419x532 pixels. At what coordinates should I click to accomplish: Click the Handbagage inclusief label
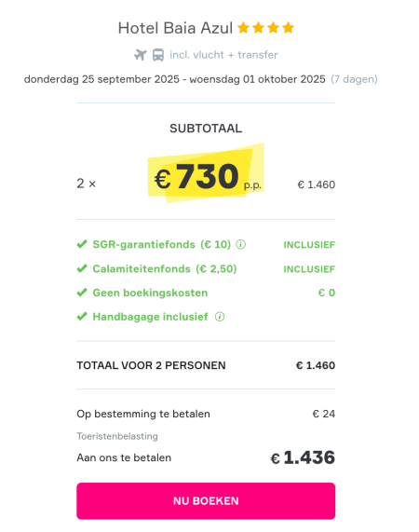click(x=151, y=317)
